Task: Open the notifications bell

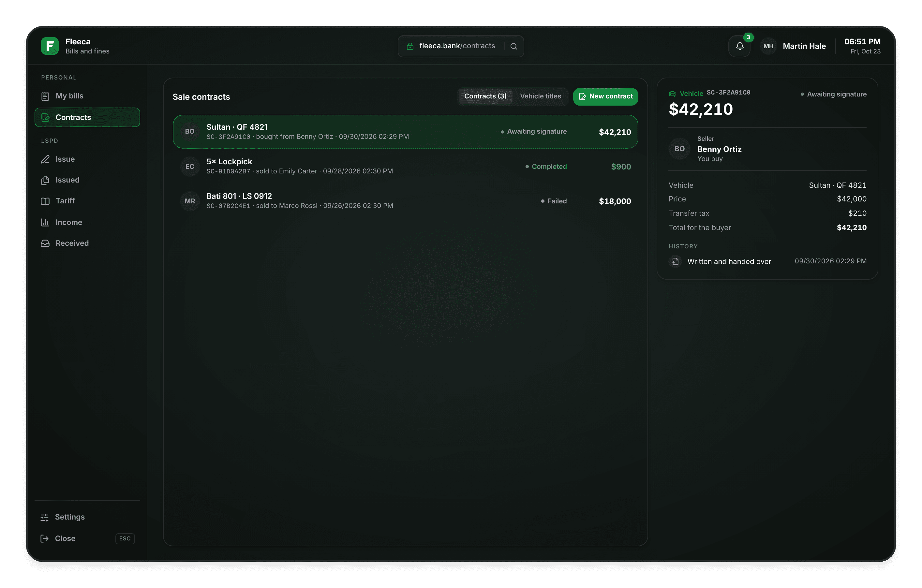Action: (739, 46)
